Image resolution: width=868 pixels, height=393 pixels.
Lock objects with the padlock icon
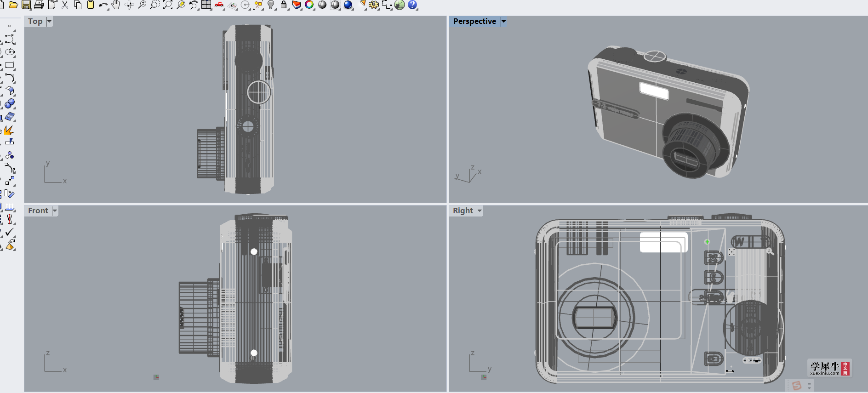[x=284, y=5]
